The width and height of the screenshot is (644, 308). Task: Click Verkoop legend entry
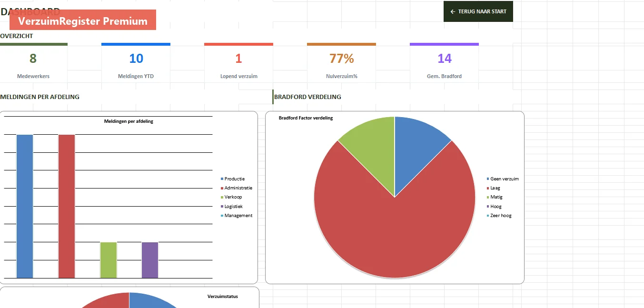click(x=231, y=197)
